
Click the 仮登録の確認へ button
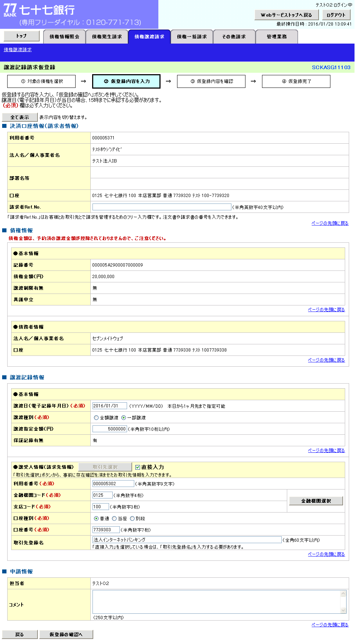(66, 635)
